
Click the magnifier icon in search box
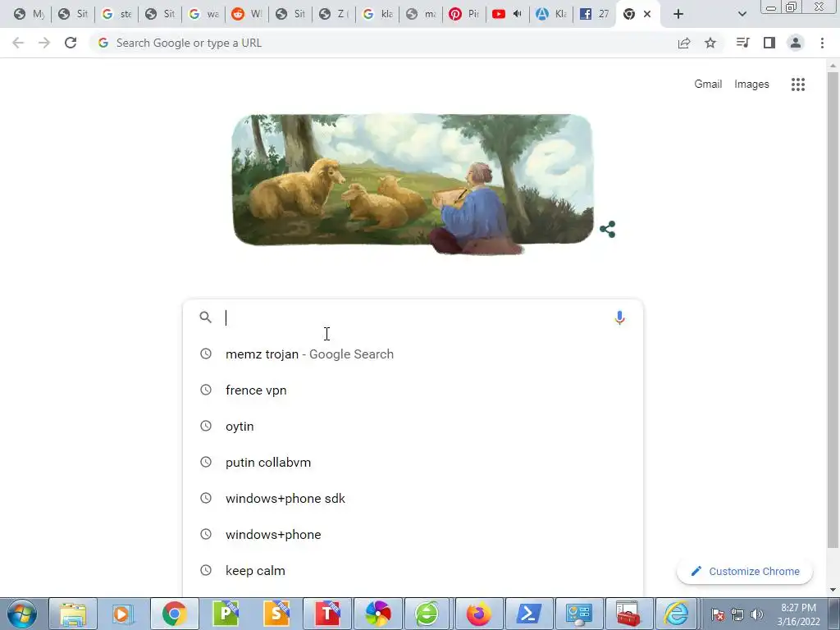click(205, 317)
